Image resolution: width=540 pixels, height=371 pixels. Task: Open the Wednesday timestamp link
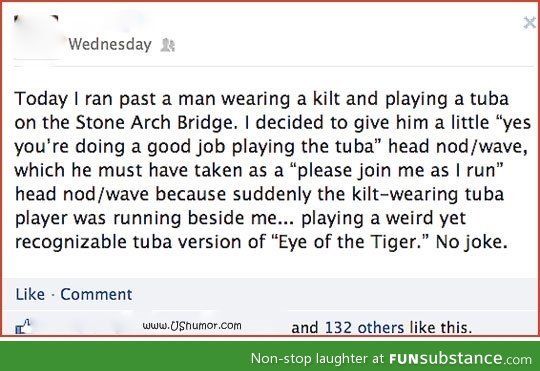tap(110, 44)
